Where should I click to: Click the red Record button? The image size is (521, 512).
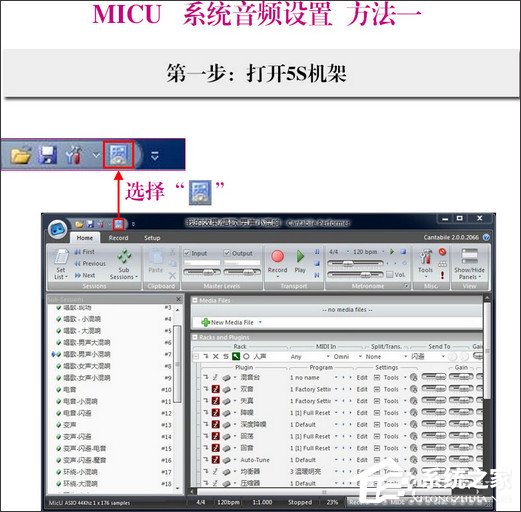click(277, 257)
